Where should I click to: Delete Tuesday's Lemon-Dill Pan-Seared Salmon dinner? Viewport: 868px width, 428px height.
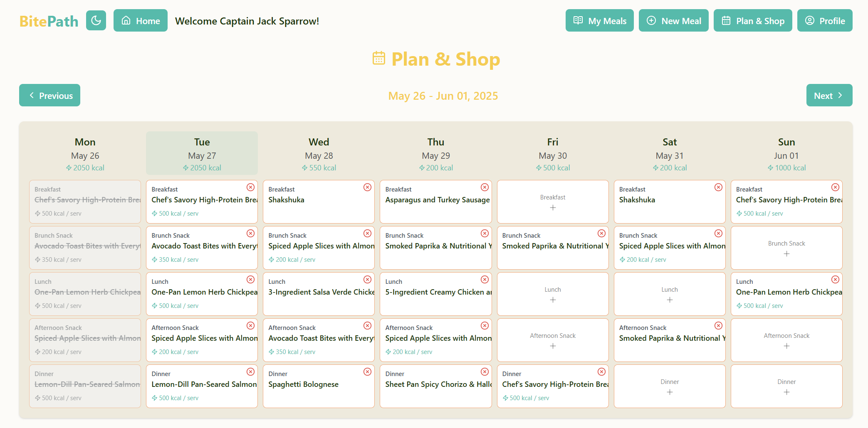click(250, 372)
